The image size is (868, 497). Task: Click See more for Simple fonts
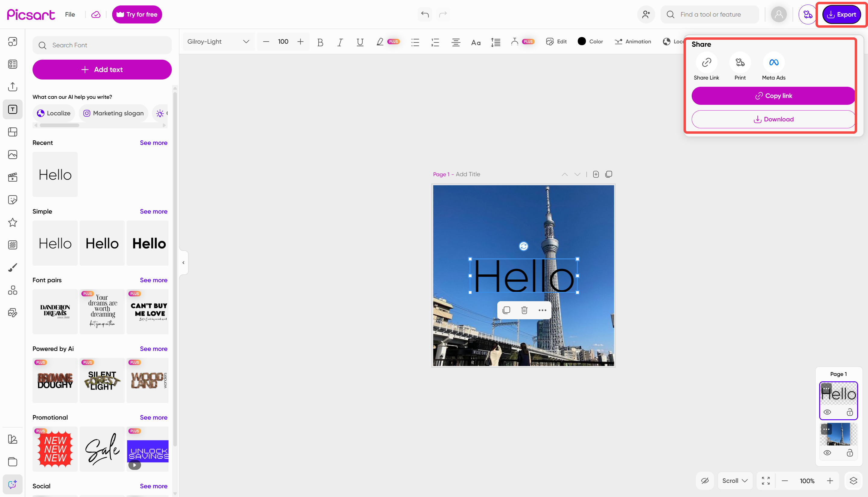154,211
